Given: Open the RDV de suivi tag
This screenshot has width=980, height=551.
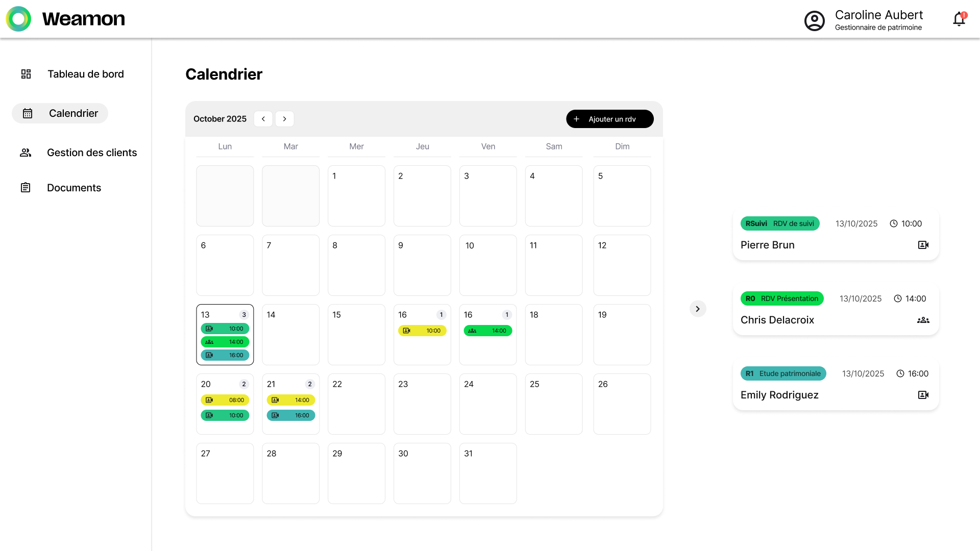Looking at the screenshot, I should [780, 223].
